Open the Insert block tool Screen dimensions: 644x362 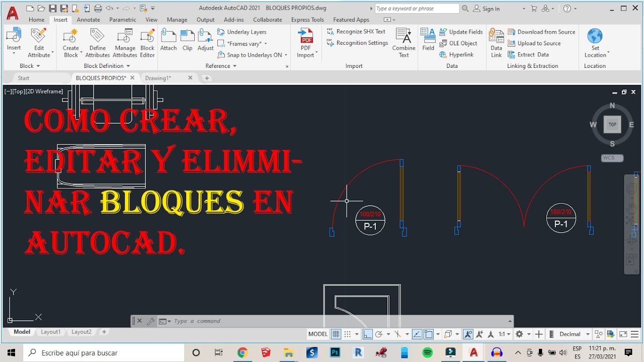(x=14, y=40)
